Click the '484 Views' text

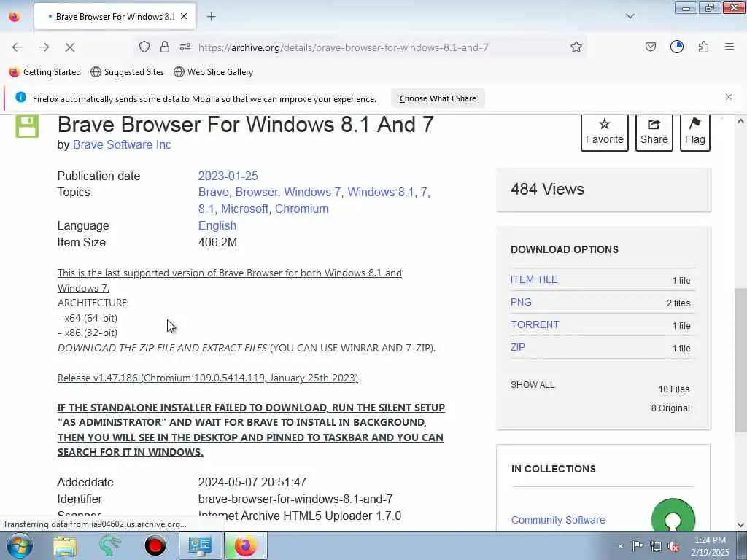coord(547,190)
